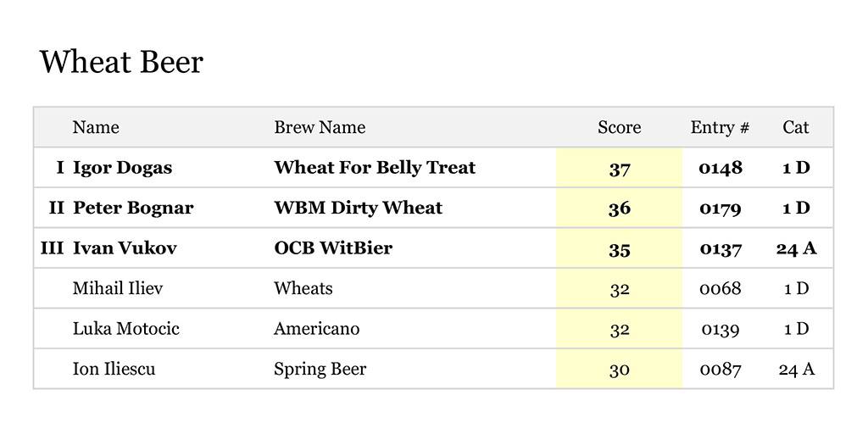The width and height of the screenshot is (868, 423).
Task: Click Mihail Iliev's name
Action: 118,288
